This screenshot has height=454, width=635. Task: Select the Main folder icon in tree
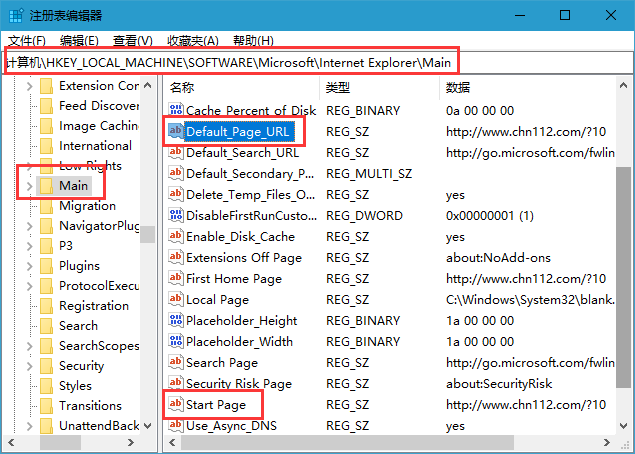[x=46, y=185]
